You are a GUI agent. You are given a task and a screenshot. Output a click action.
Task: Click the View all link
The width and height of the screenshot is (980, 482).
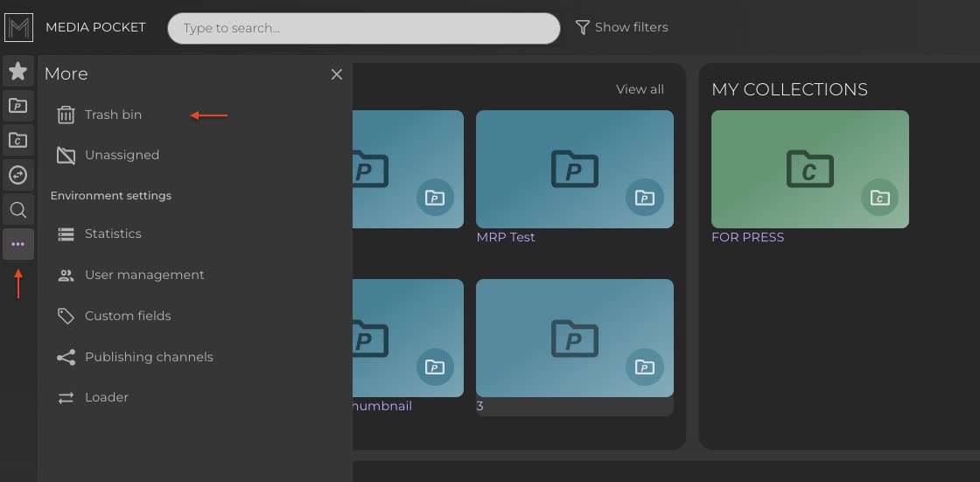pos(640,89)
